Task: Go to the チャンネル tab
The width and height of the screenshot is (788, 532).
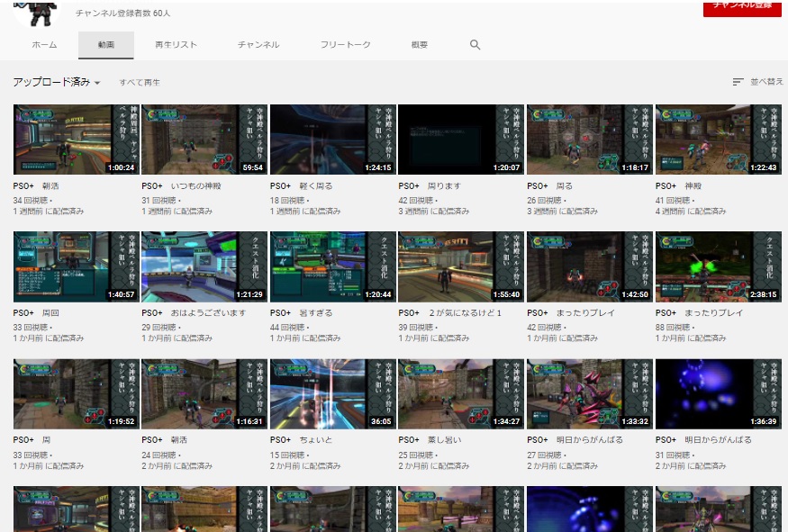Action: 258,45
